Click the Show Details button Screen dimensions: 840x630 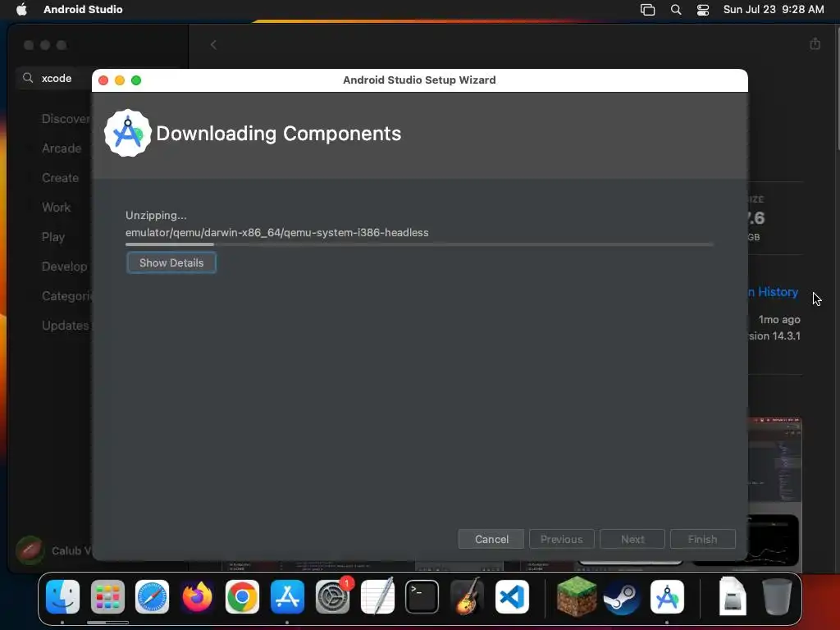171,262
